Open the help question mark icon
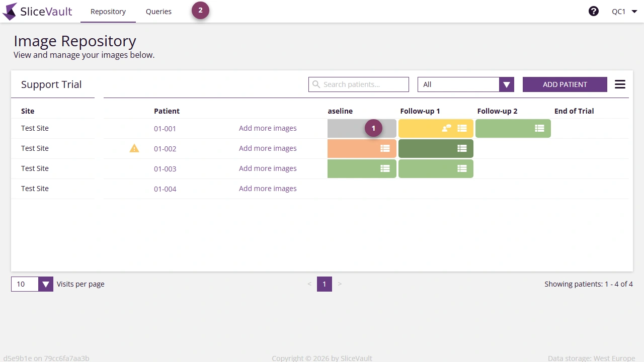 point(594,11)
